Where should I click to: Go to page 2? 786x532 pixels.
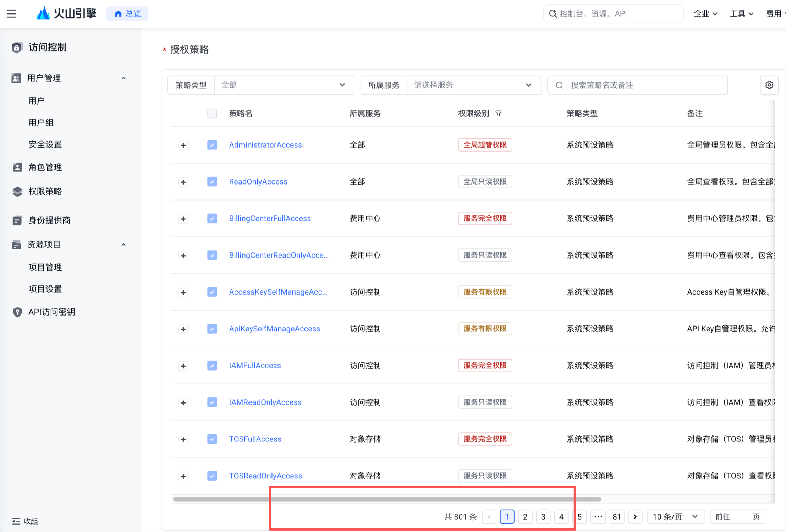[525, 517]
